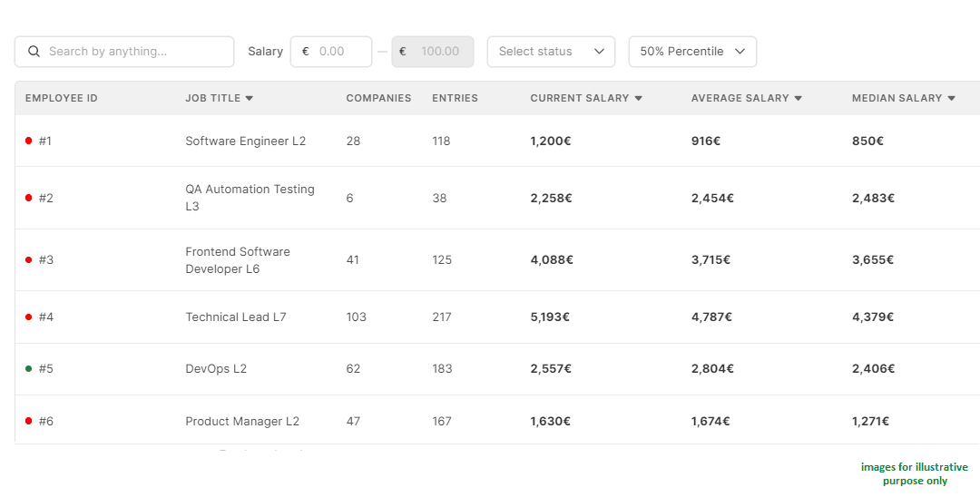Click the Companies column header
The image size is (980, 497).
pos(378,98)
